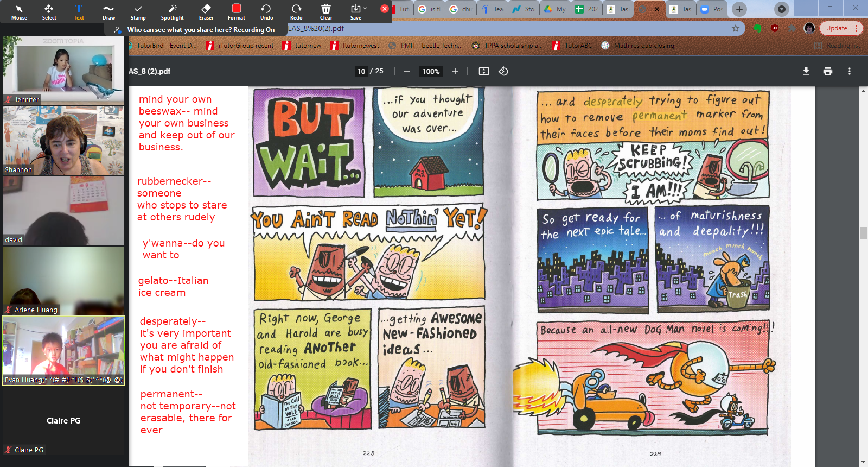Close the Zoom annotation toolbar

tap(385, 9)
